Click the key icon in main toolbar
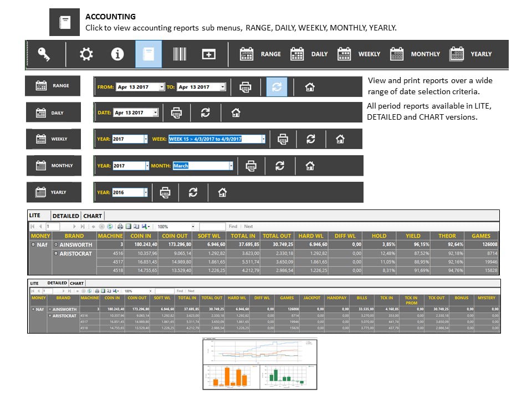 coord(44,54)
